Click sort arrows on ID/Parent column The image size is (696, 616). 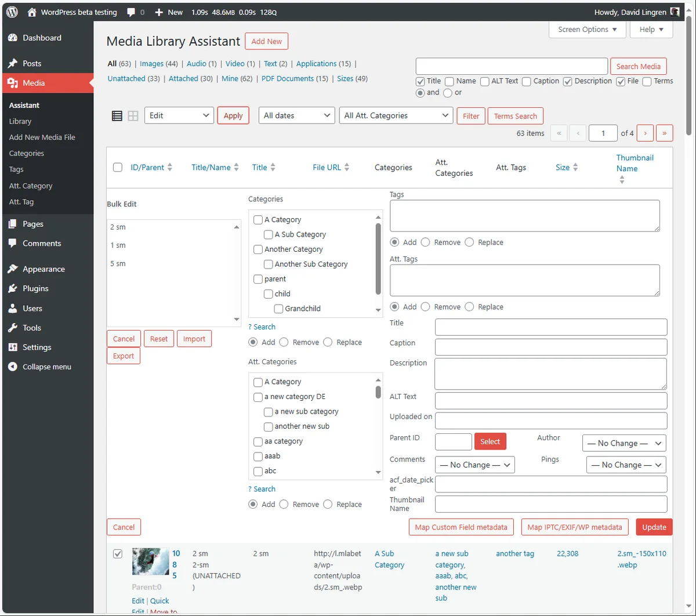[x=170, y=167]
